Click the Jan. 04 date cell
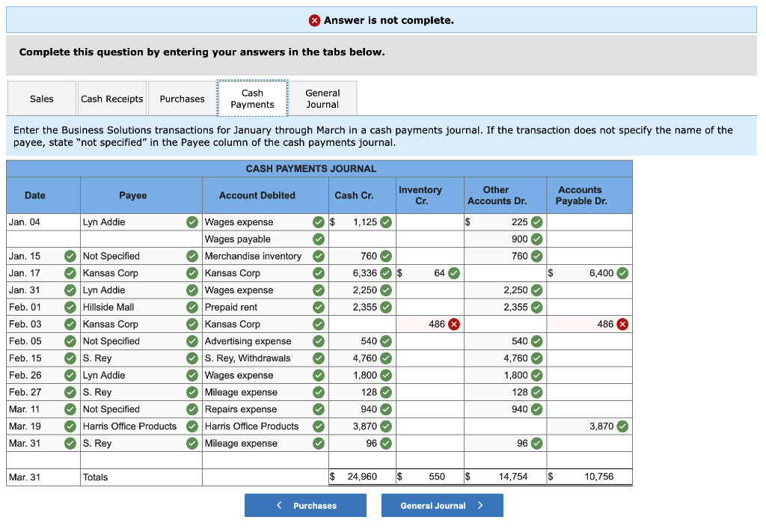Image resolution: width=766 pixels, height=532 pixels. pos(43,222)
